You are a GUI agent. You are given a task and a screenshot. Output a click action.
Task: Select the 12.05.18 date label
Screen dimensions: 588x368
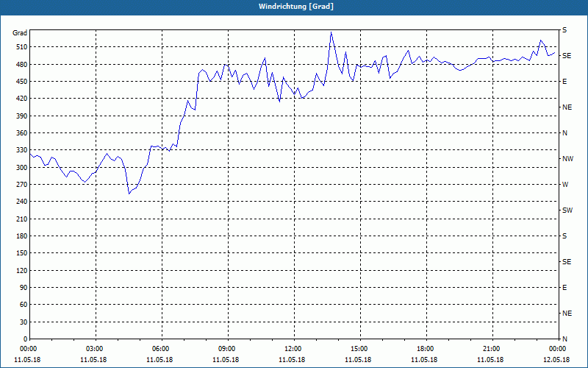556,360
